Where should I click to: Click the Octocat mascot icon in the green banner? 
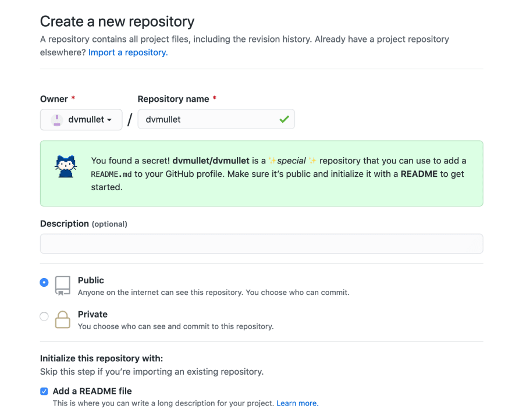[x=66, y=166]
